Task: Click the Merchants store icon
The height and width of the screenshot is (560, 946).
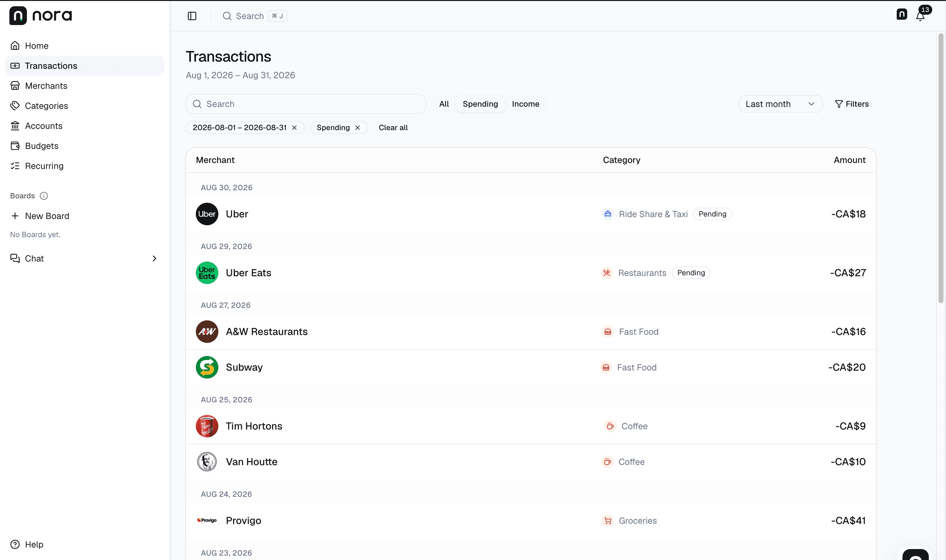Action: coord(15,86)
